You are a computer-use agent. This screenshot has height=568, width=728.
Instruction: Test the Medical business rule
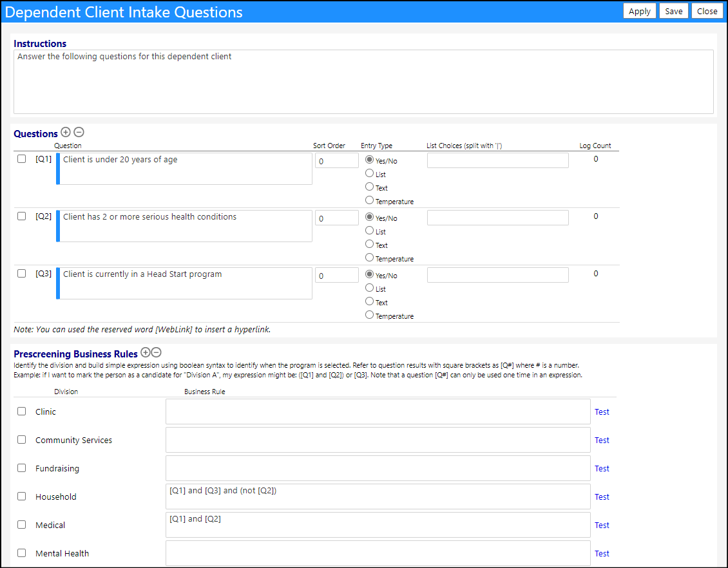[x=602, y=525]
